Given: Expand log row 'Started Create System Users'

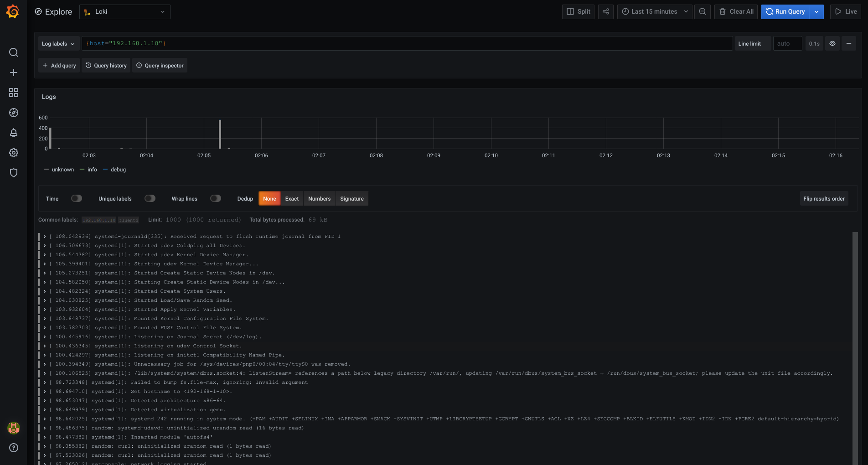Looking at the screenshot, I should pos(44,291).
